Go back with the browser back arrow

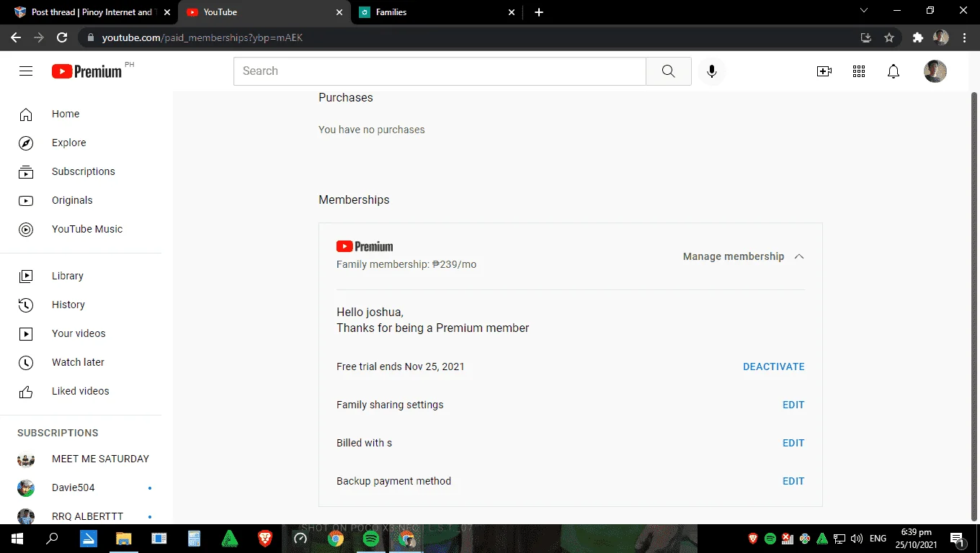click(16, 37)
